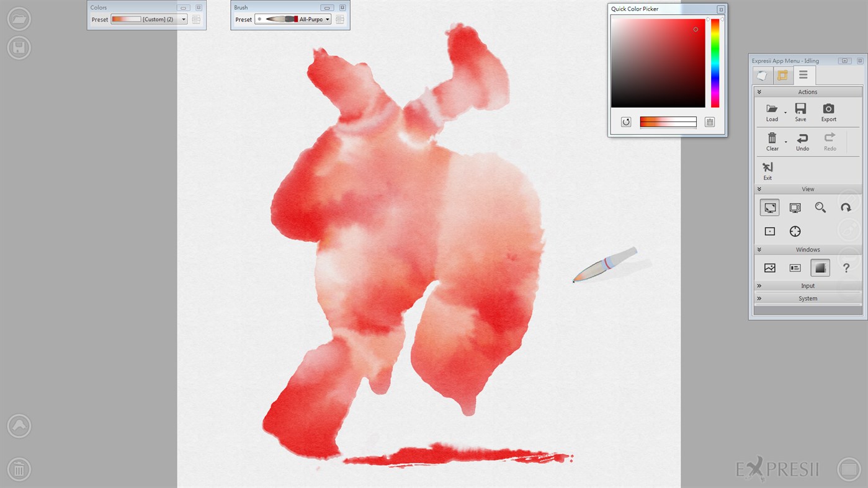Image resolution: width=868 pixels, height=488 pixels.
Task: Enable the crosshair target icon under View
Action: tap(795, 231)
